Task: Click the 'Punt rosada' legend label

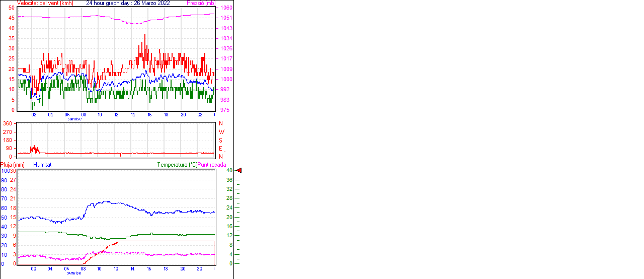Action: (212, 165)
